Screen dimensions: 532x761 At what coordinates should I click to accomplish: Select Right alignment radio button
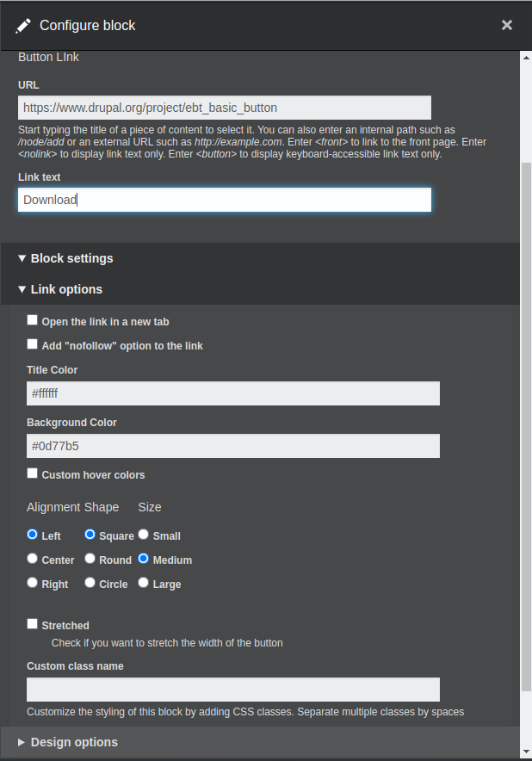32,583
